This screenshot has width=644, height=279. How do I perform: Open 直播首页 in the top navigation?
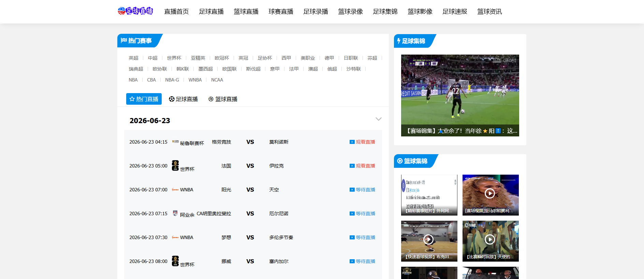(176, 12)
